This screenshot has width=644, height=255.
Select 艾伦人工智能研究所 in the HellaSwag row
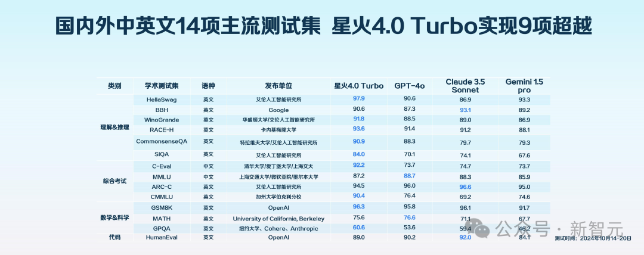pos(278,99)
